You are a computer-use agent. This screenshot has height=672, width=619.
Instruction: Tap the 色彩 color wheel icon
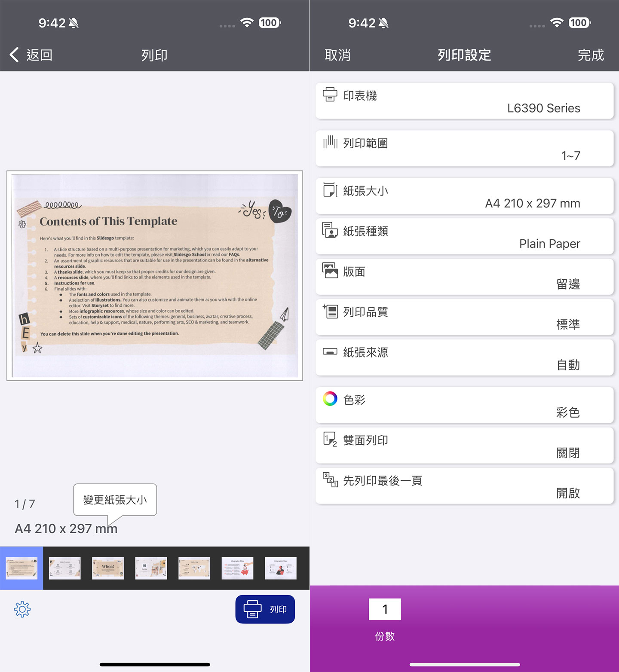pos(330,399)
